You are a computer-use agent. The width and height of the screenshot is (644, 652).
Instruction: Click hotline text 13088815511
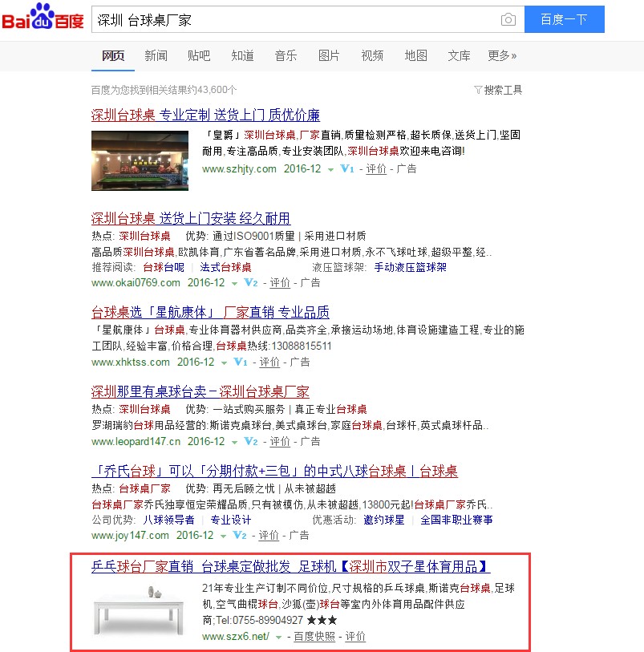point(302,346)
